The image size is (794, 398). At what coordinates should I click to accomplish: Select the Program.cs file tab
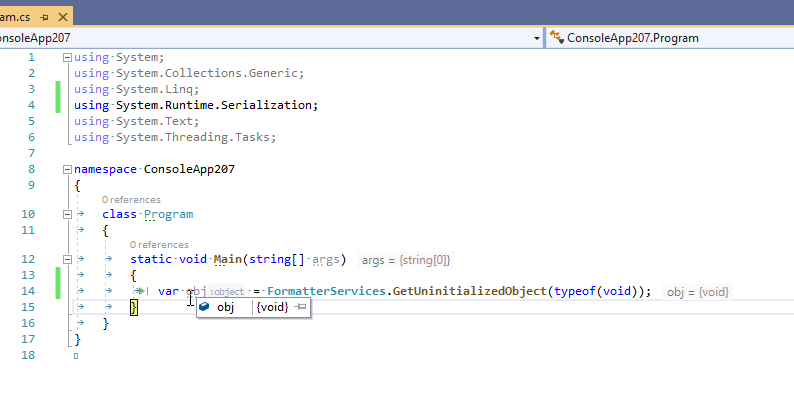point(15,17)
